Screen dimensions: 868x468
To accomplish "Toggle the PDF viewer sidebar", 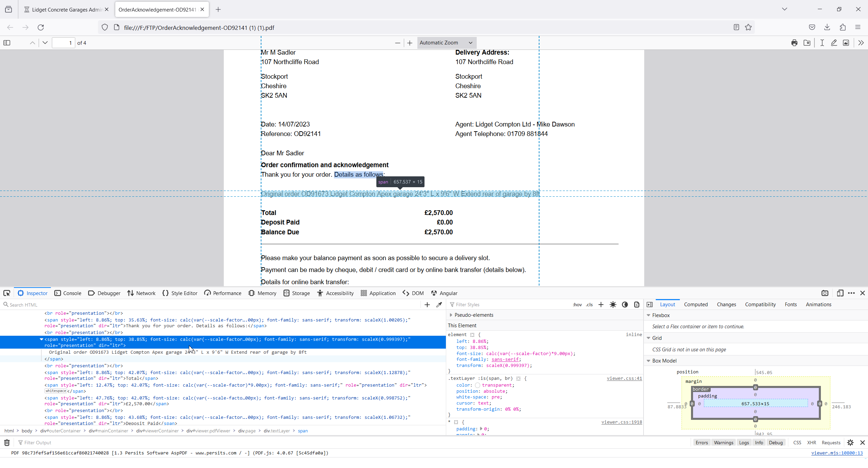I will pyautogui.click(x=7, y=43).
